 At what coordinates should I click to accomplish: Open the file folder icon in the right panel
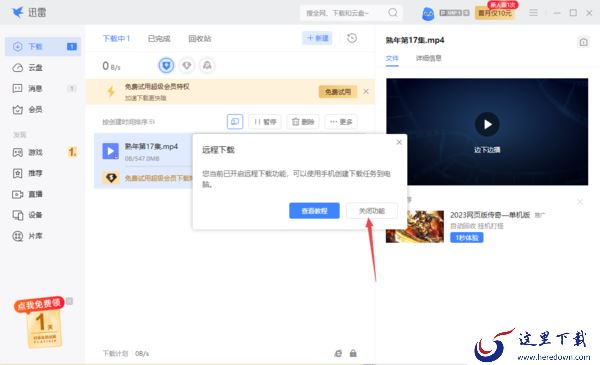pyautogui.click(x=583, y=42)
